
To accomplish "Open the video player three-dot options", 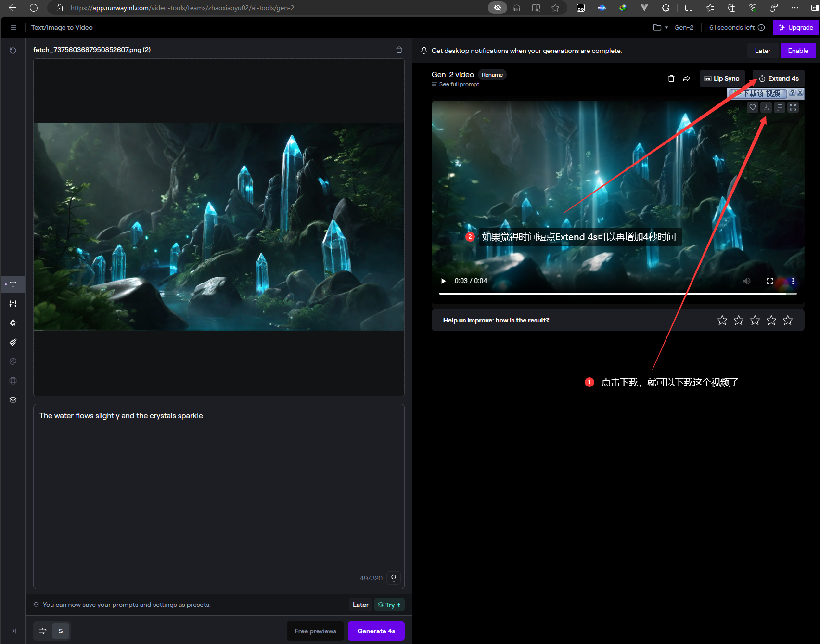I will coord(793,281).
